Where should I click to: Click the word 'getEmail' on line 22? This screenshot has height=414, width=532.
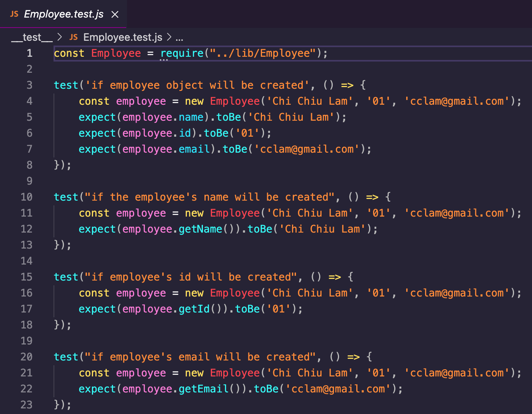point(203,388)
